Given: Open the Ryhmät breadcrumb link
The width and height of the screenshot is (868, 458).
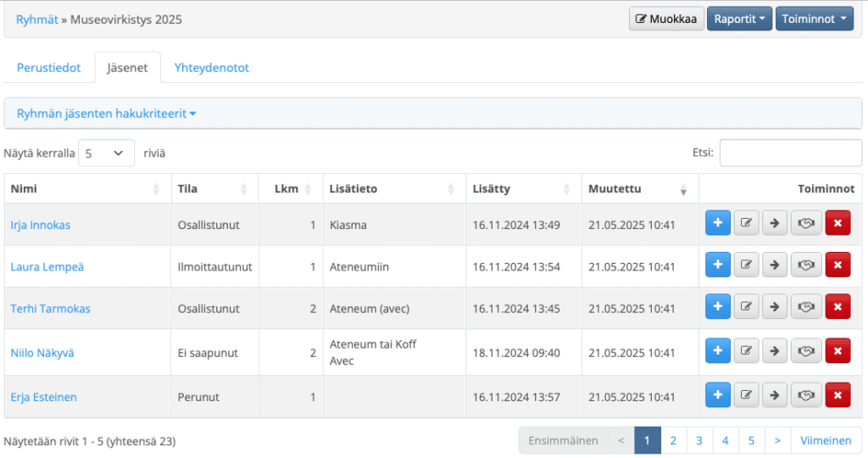Looking at the screenshot, I should [x=36, y=20].
